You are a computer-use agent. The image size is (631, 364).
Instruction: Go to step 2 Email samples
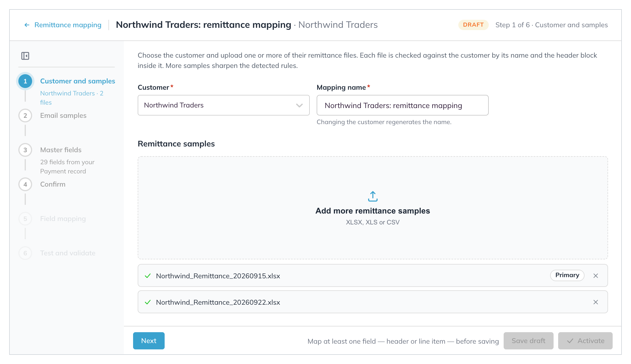pos(63,116)
